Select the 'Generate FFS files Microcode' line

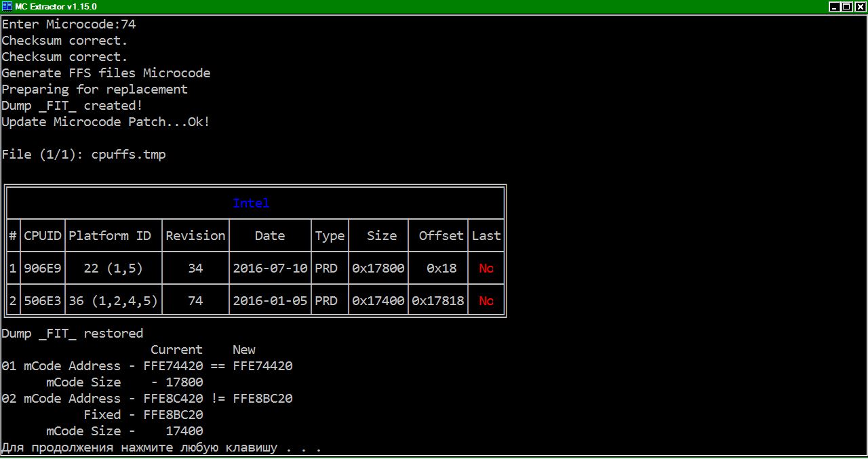pyautogui.click(x=106, y=73)
